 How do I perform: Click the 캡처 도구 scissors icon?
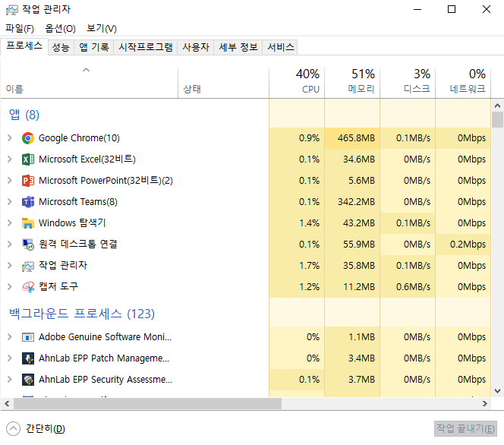pyautogui.click(x=28, y=287)
